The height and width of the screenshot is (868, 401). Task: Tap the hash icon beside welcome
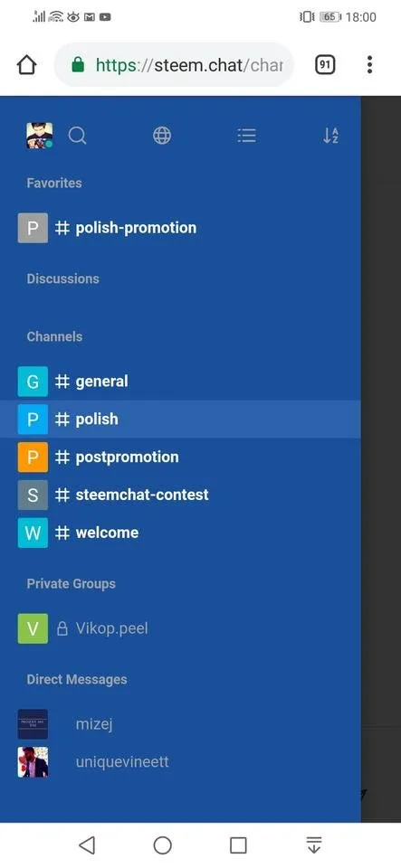click(x=62, y=533)
